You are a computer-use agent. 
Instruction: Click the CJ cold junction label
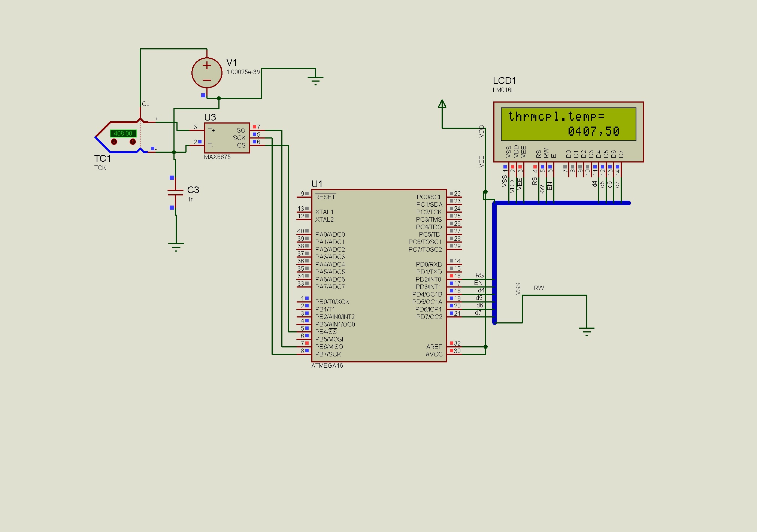[146, 104]
